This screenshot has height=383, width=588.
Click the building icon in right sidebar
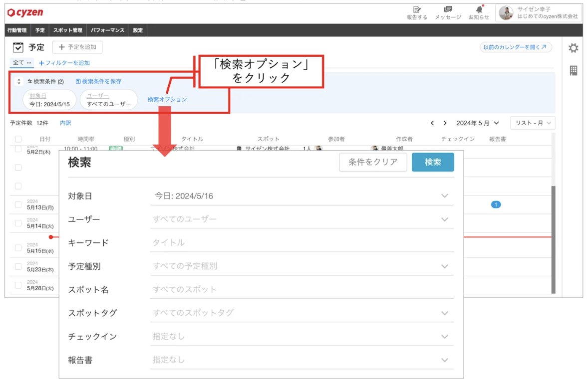tap(573, 70)
